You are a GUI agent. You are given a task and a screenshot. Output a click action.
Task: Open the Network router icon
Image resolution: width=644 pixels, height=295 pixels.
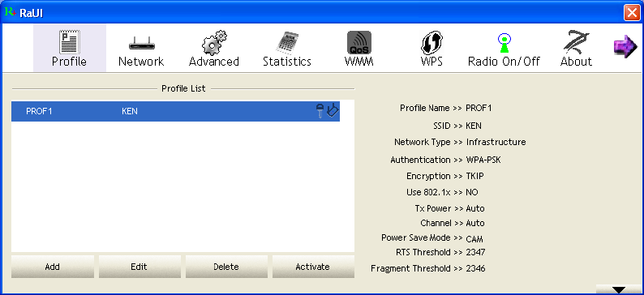[x=141, y=43]
